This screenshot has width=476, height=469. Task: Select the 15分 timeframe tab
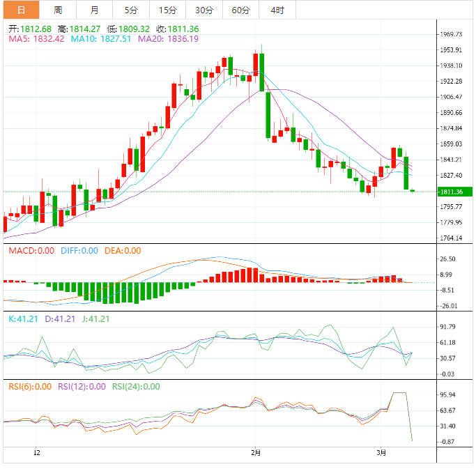[x=167, y=10]
